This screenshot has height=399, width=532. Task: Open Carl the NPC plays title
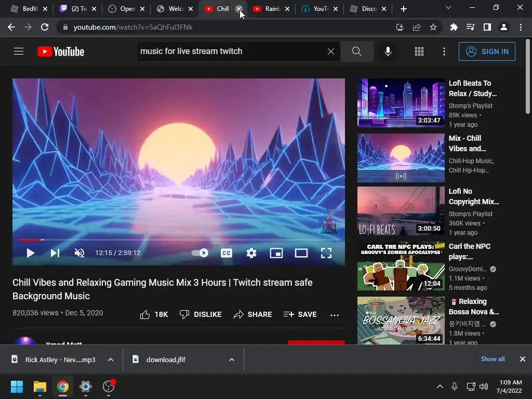pyautogui.click(x=470, y=251)
